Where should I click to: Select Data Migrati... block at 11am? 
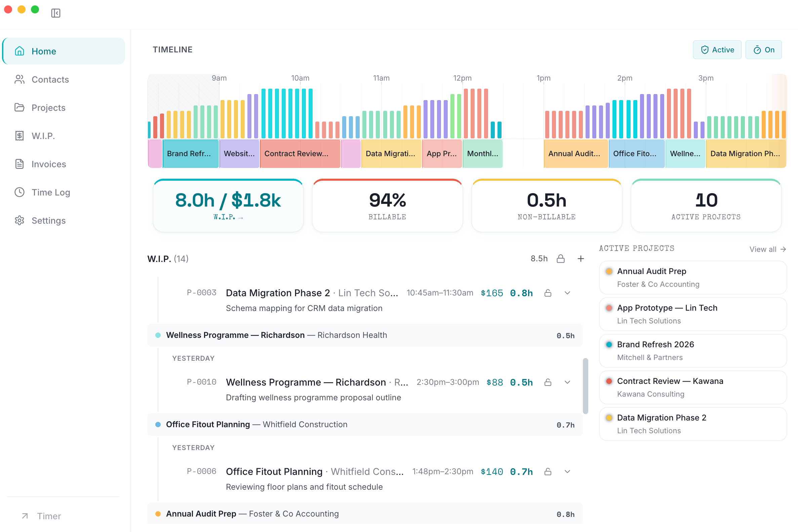(x=391, y=154)
